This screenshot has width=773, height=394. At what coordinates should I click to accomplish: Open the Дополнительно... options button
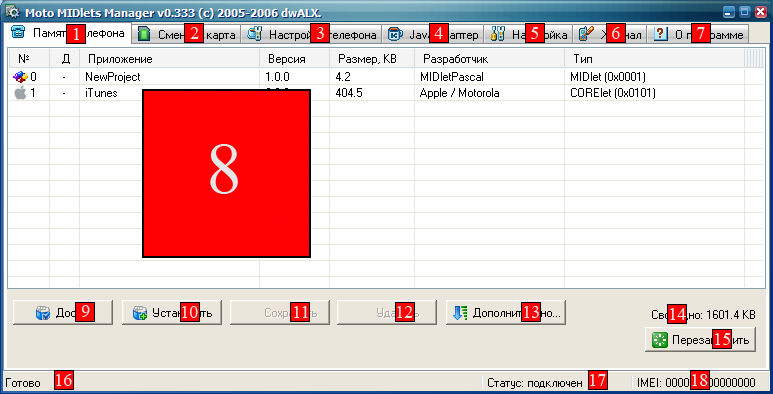pos(505,313)
